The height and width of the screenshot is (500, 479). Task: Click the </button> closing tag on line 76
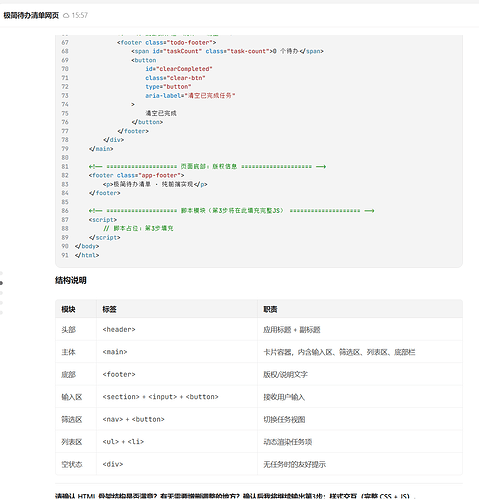(x=147, y=122)
